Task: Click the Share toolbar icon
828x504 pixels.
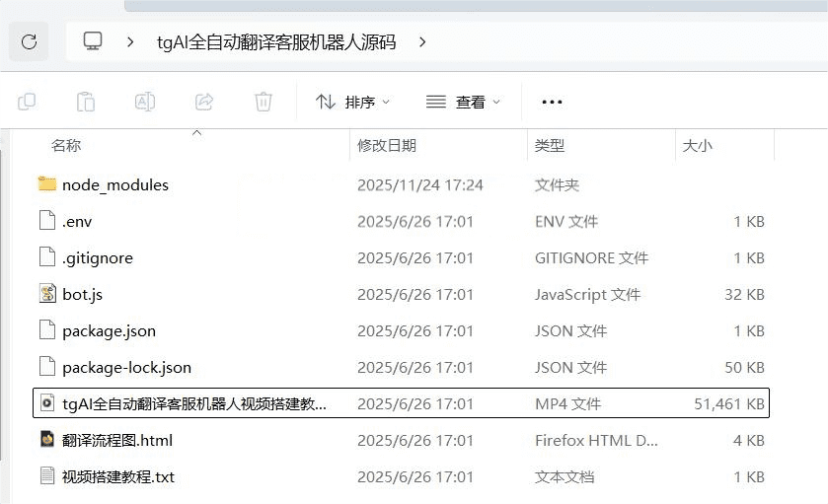Action: coord(204,102)
